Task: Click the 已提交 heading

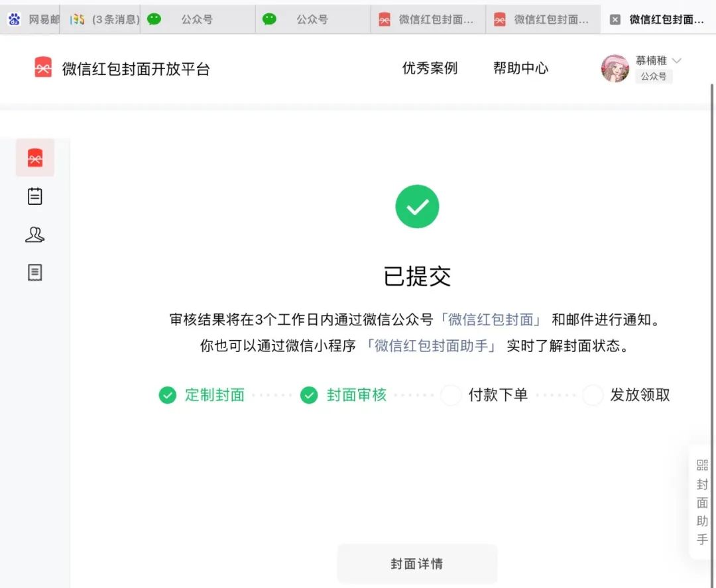Action: (x=418, y=276)
